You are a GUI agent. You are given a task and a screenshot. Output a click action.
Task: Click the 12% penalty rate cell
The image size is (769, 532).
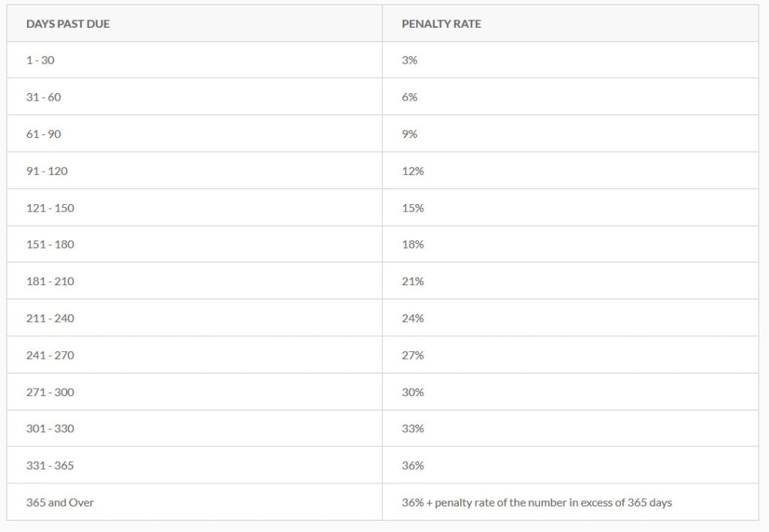[x=571, y=170]
